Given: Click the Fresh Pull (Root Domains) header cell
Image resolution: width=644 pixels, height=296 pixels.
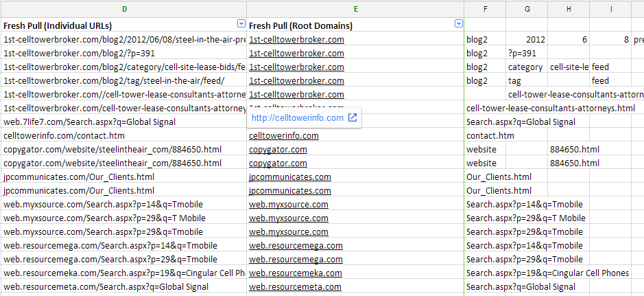Looking at the screenshot, I should 356,25.
